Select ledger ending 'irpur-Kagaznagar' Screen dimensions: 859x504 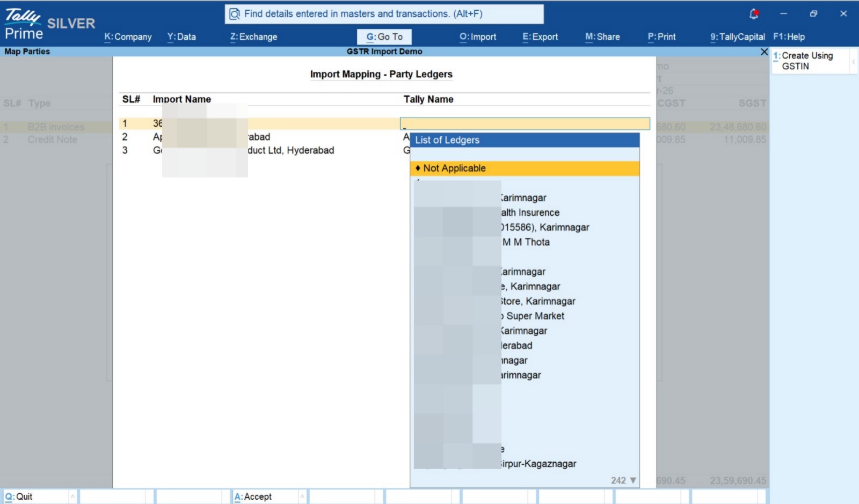pyautogui.click(x=525, y=463)
